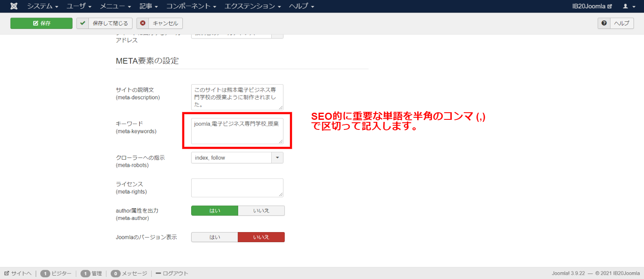
Task: Open the エクステンション dropdown menu
Action: [253, 6]
